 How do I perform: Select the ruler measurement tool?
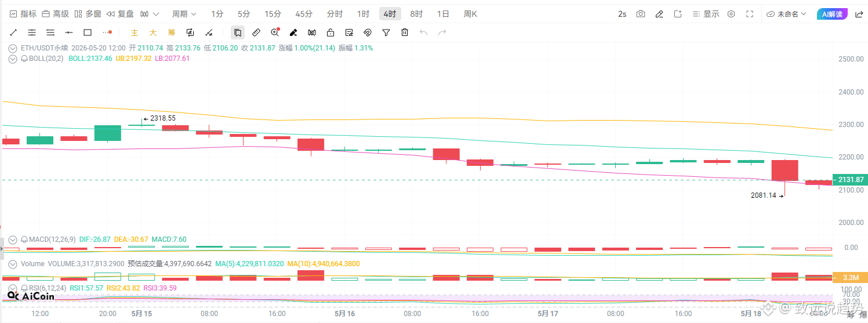pyautogui.click(x=256, y=32)
